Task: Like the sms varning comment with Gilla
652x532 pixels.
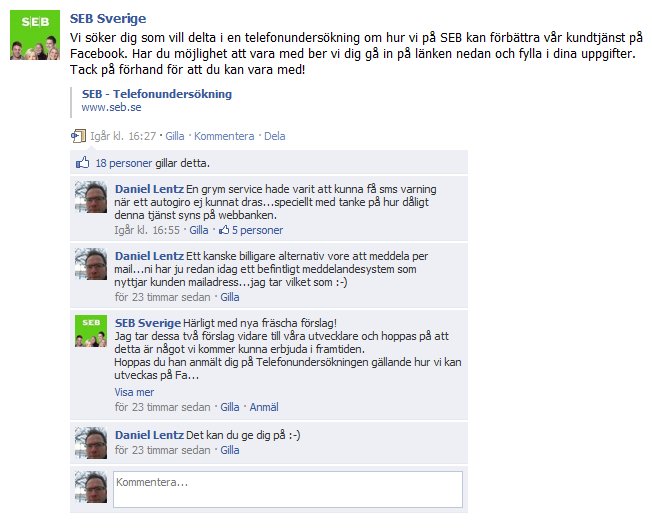Action: (x=199, y=230)
